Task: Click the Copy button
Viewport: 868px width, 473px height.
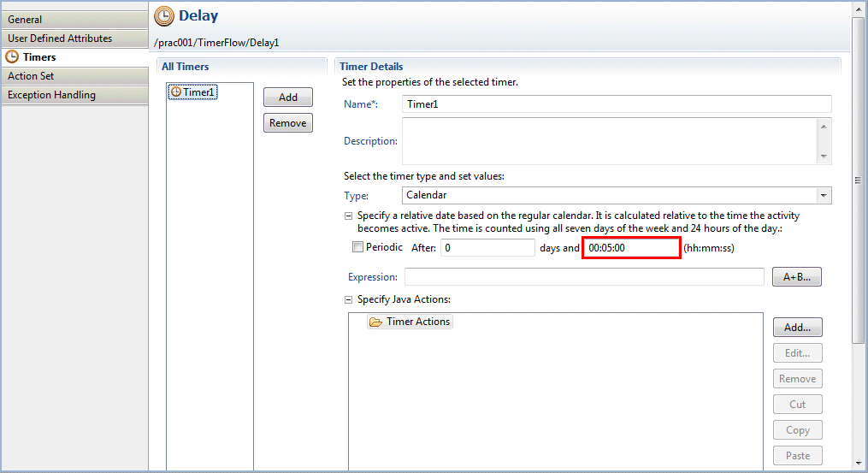Action: click(x=797, y=430)
